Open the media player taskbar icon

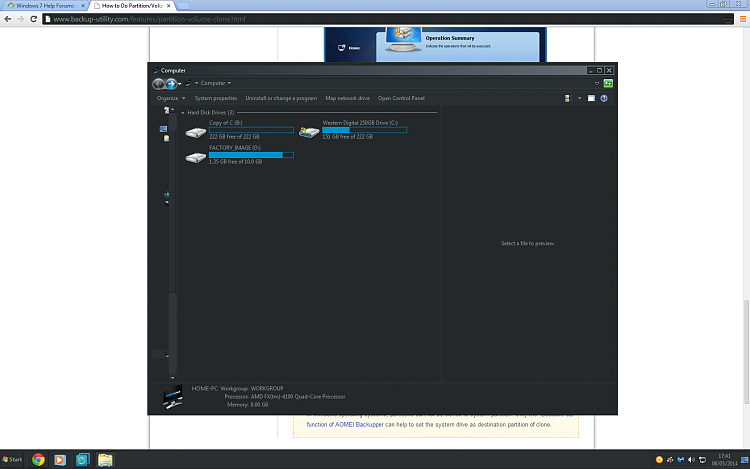[x=60, y=460]
